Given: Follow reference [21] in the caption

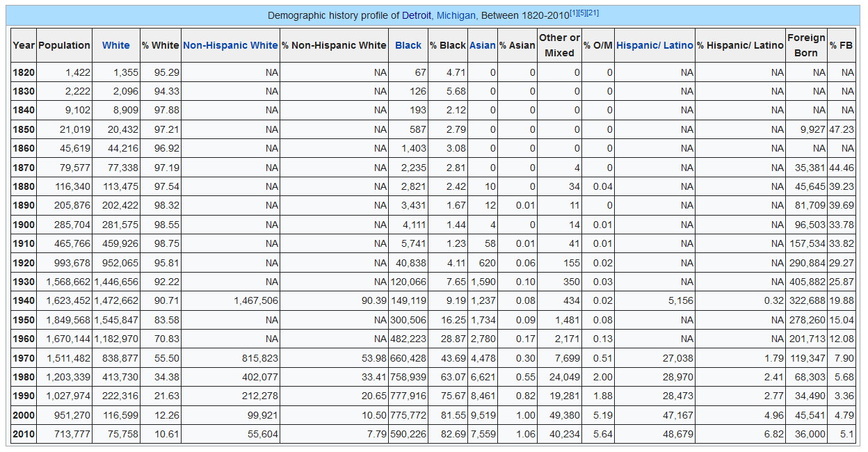Looking at the screenshot, I should [593, 13].
